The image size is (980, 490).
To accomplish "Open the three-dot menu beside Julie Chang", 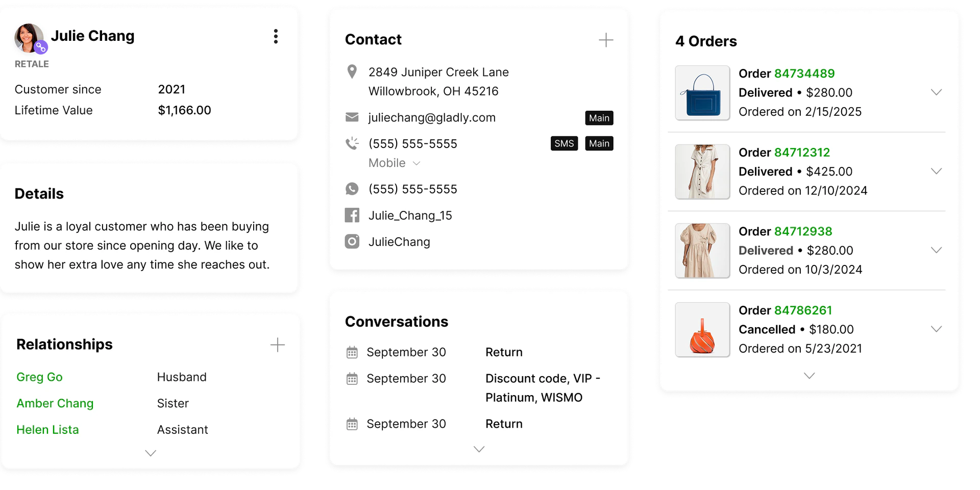I will (x=276, y=36).
